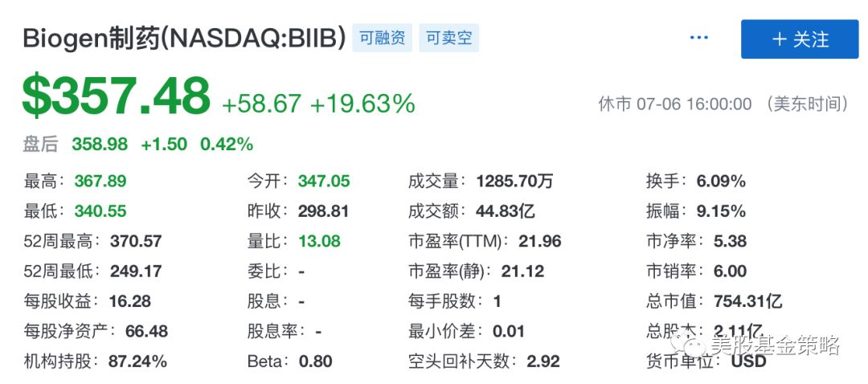Click the 空头回补天数 value 2.92
This screenshot has height=384, width=868.
543,362
